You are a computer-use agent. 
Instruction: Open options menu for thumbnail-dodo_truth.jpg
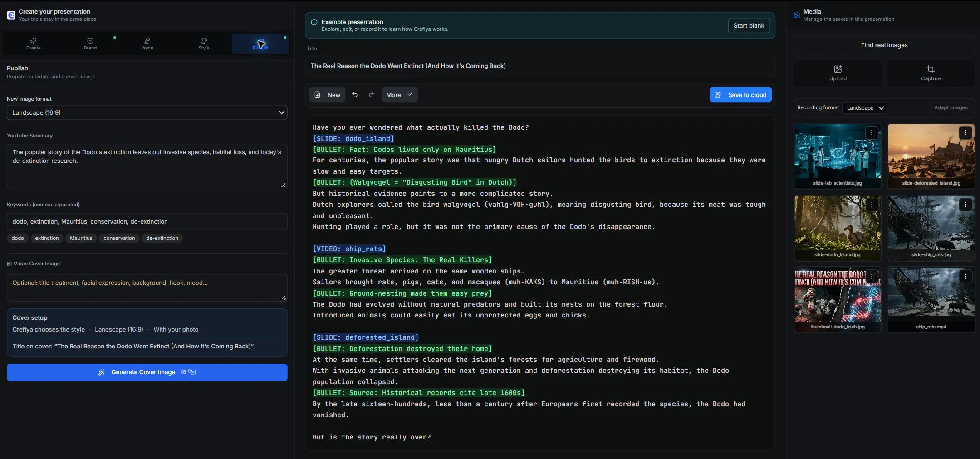(872, 277)
